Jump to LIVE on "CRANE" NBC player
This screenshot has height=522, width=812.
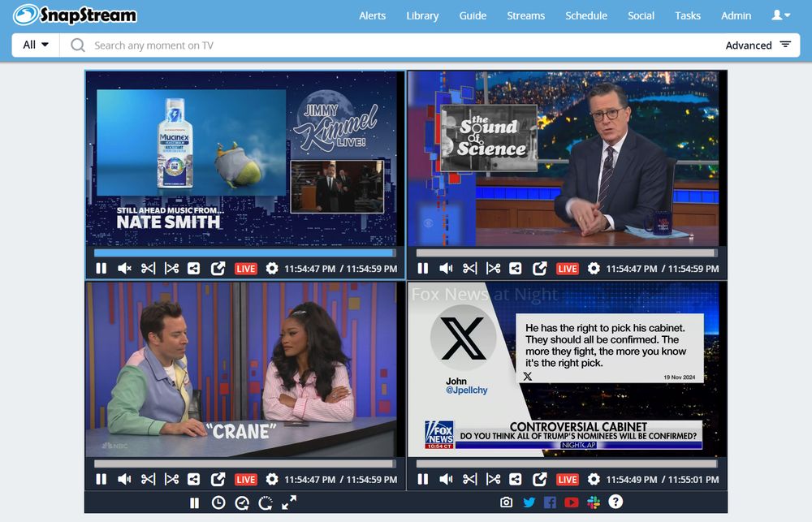[x=245, y=480]
